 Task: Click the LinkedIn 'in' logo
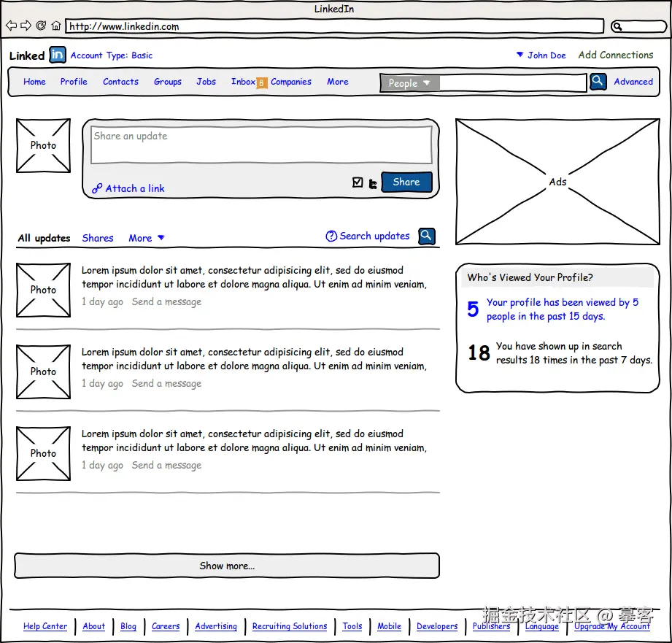(x=58, y=55)
